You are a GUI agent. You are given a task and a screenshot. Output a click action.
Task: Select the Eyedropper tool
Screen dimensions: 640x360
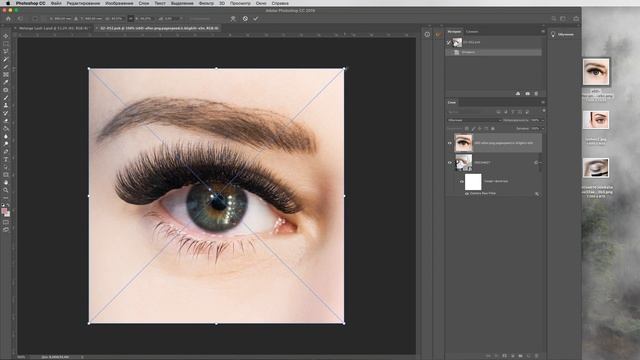[6, 82]
